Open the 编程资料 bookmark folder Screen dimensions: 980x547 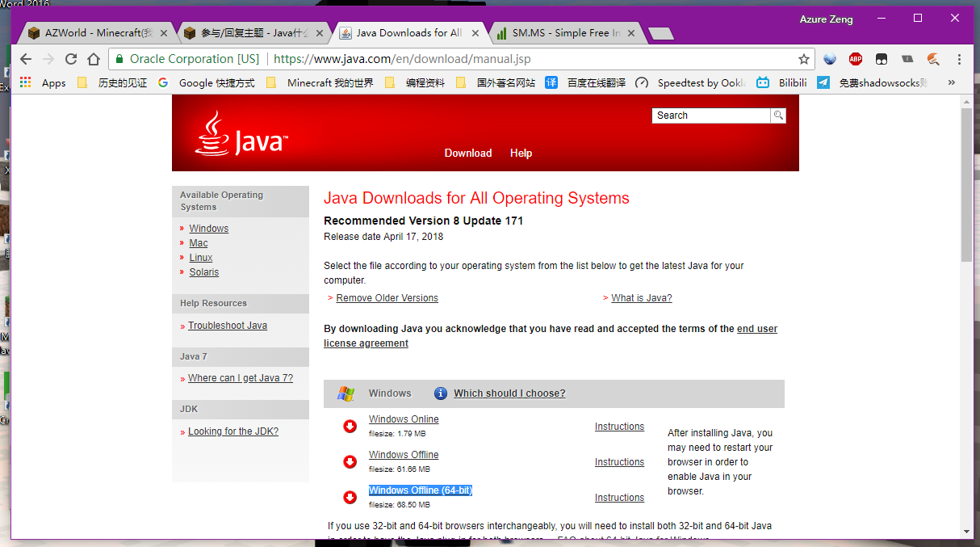(415, 82)
